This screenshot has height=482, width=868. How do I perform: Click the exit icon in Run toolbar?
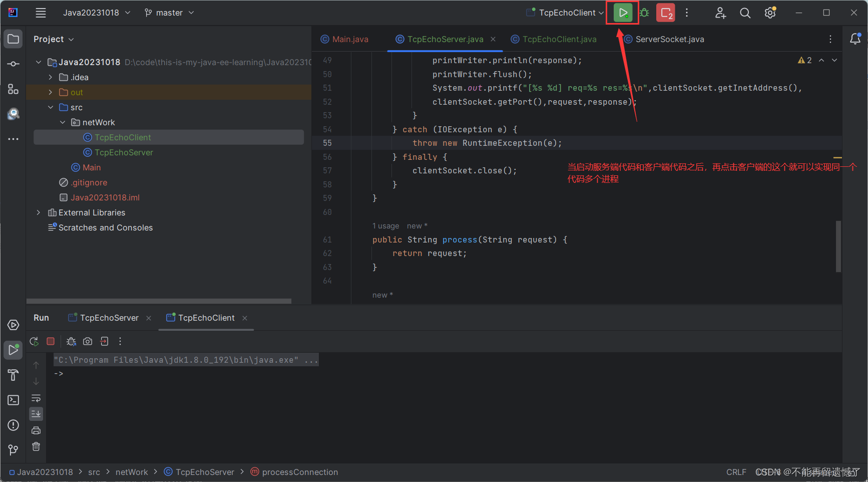pyautogui.click(x=104, y=341)
